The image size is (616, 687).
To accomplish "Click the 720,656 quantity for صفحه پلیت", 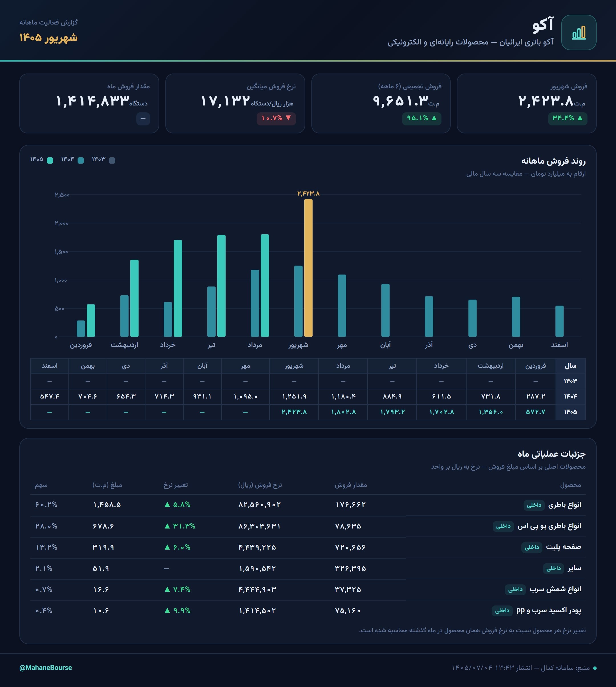I will click(350, 547).
